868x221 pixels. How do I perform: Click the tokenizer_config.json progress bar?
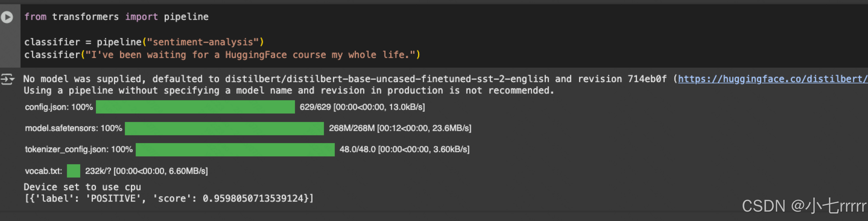pos(235,149)
